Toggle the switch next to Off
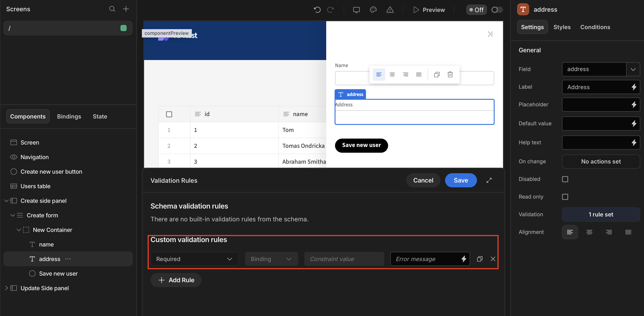 tap(497, 10)
